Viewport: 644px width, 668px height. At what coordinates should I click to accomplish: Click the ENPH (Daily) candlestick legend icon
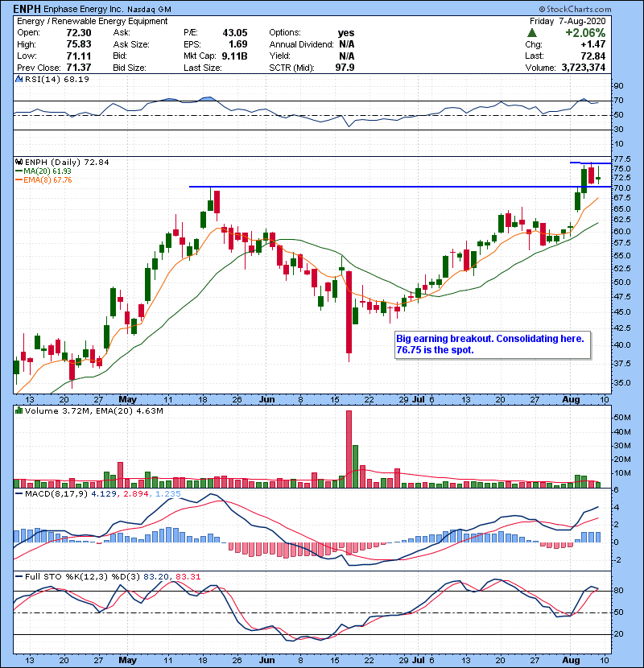coord(19,162)
